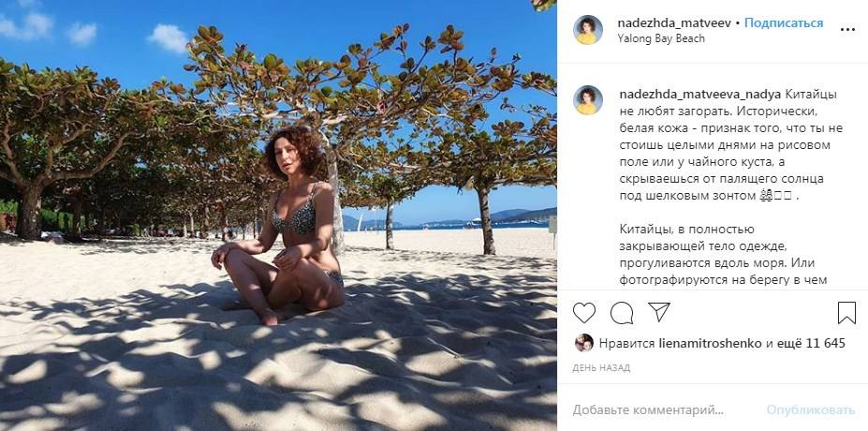Click the ДЕНЬ НАЗАД timestamp
Image resolution: width=868 pixels, height=431 pixels.
pyautogui.click(x=601, y=368)
